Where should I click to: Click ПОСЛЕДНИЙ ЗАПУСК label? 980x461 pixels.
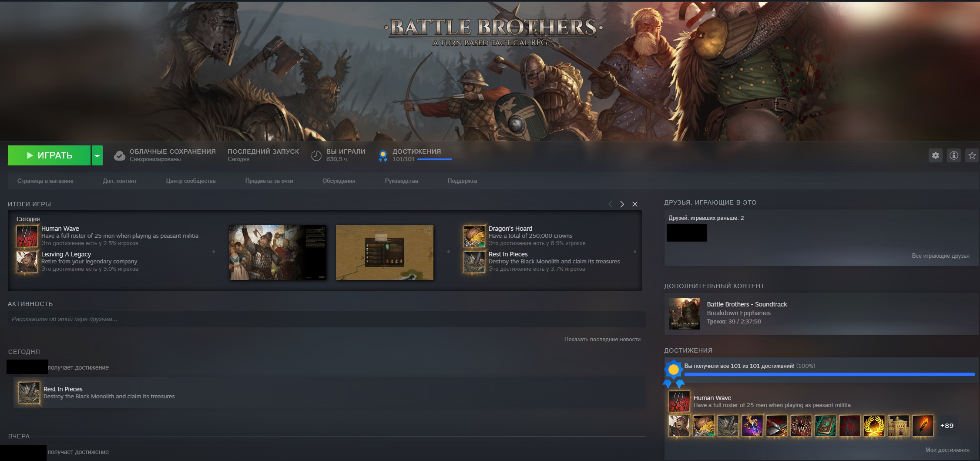click(263, 151)
